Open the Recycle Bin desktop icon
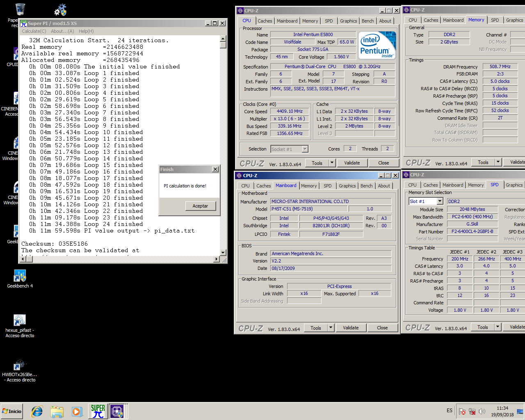The height and width of the screenshot is (420, 525). [x=20, y=9]
